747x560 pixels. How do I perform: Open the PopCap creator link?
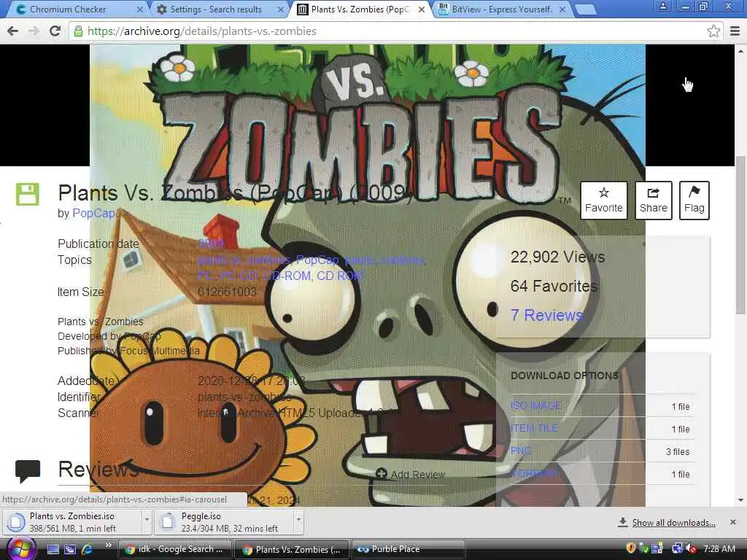click(x=93, y=214)
